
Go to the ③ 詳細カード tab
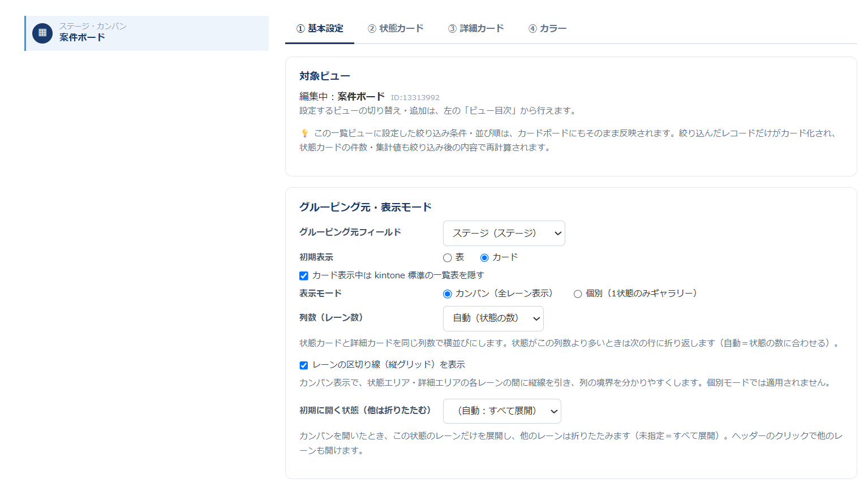(x=476, y=28)
